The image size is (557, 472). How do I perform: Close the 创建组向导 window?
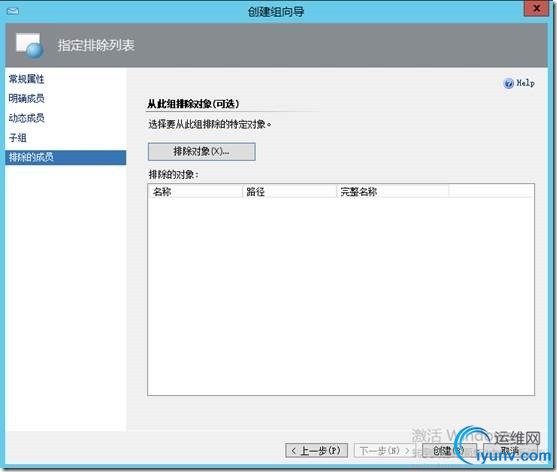[536, 9]
